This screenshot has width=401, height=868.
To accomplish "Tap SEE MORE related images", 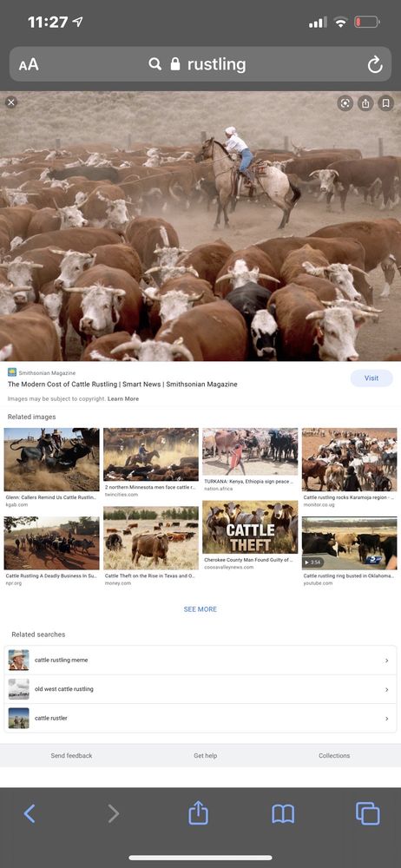I will 200,609.
